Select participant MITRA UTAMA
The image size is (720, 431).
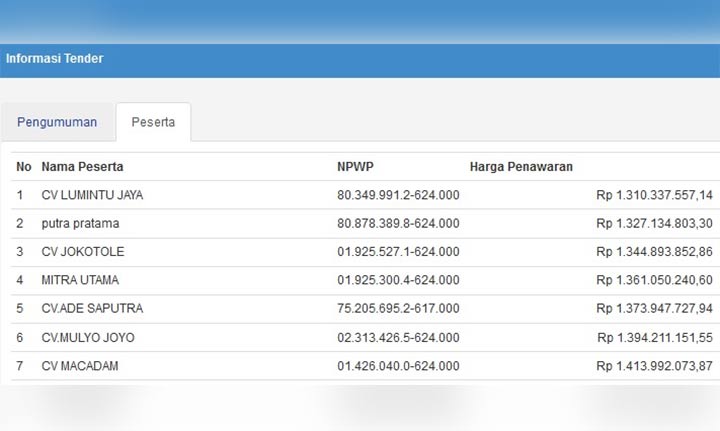[x=80, y=280]
